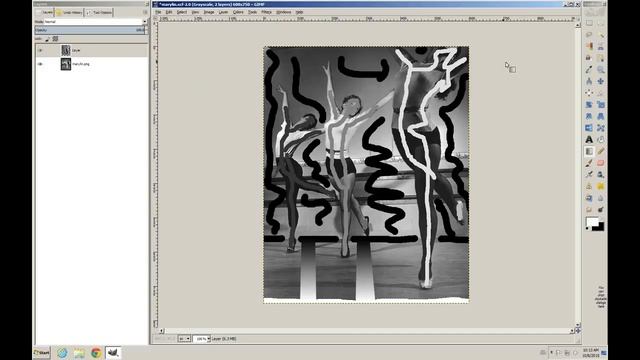Switch to the Undo History tab

pyautogui.click(x=69, y=13)
